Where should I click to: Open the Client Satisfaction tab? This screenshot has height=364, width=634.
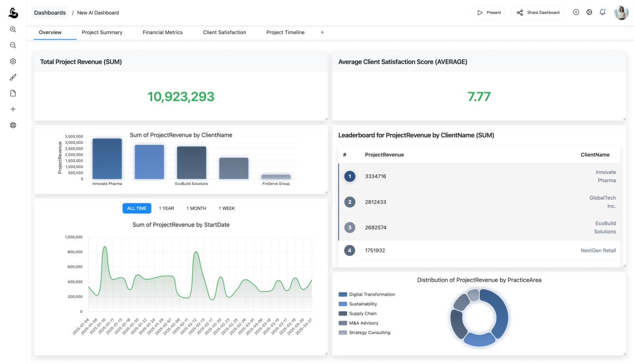(224, 32)
